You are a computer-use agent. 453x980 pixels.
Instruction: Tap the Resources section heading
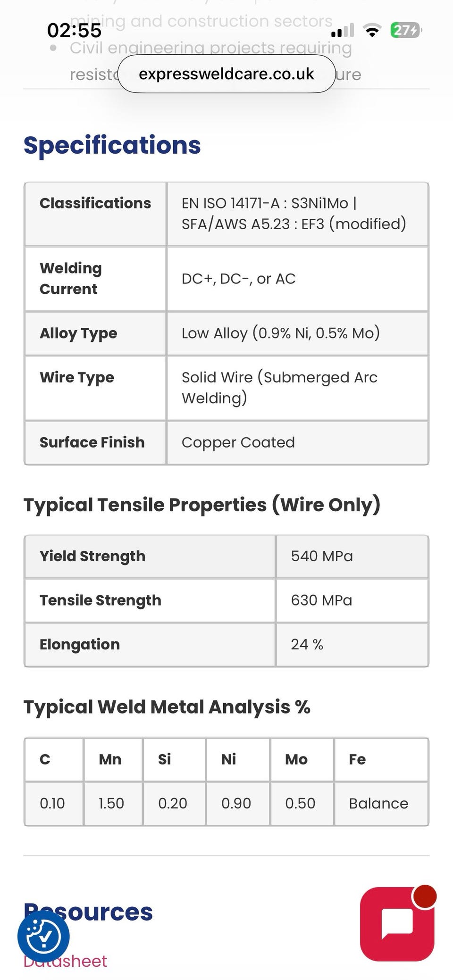pos(88,912)
